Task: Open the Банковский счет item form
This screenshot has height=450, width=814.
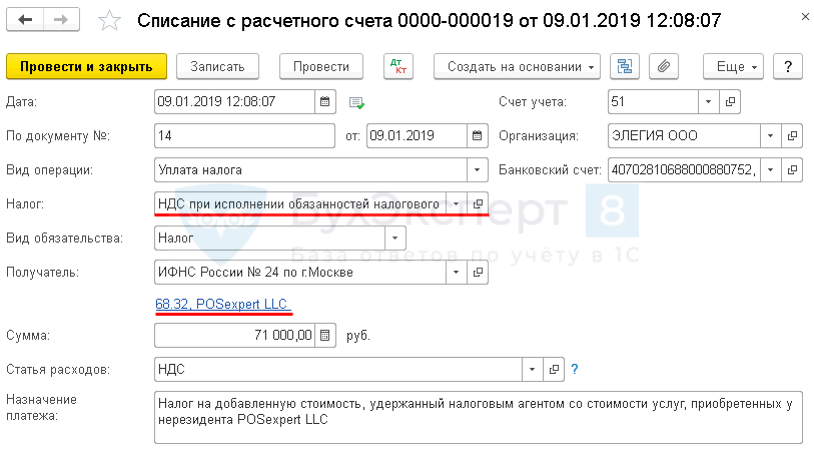Action: [x=792, y=170]
